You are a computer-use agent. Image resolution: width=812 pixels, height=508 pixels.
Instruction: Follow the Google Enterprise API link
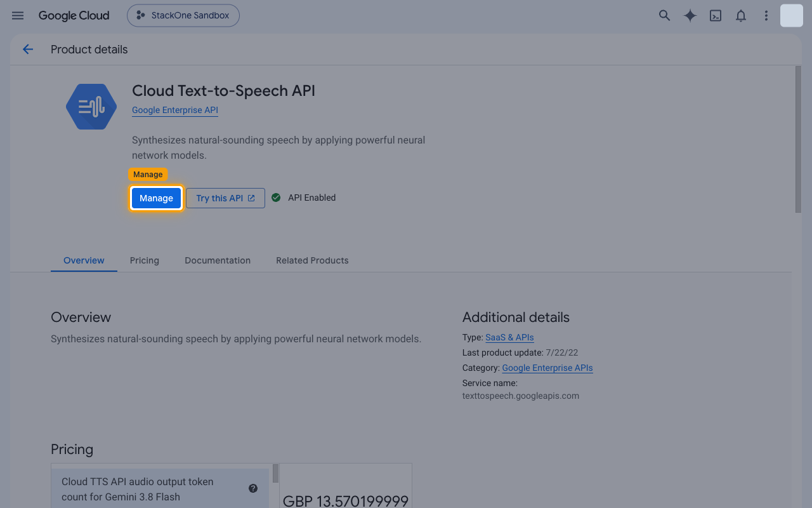point(175,110)
